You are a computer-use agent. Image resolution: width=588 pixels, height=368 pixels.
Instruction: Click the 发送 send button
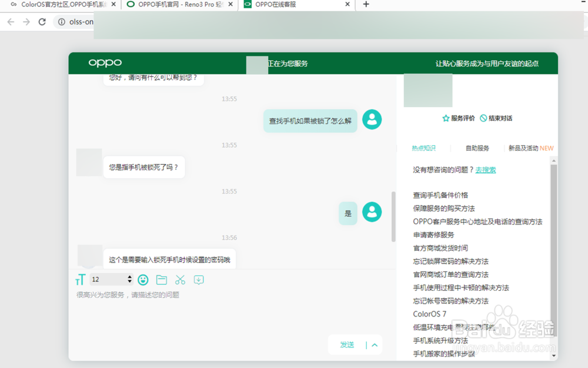click(x=347, y=344)
